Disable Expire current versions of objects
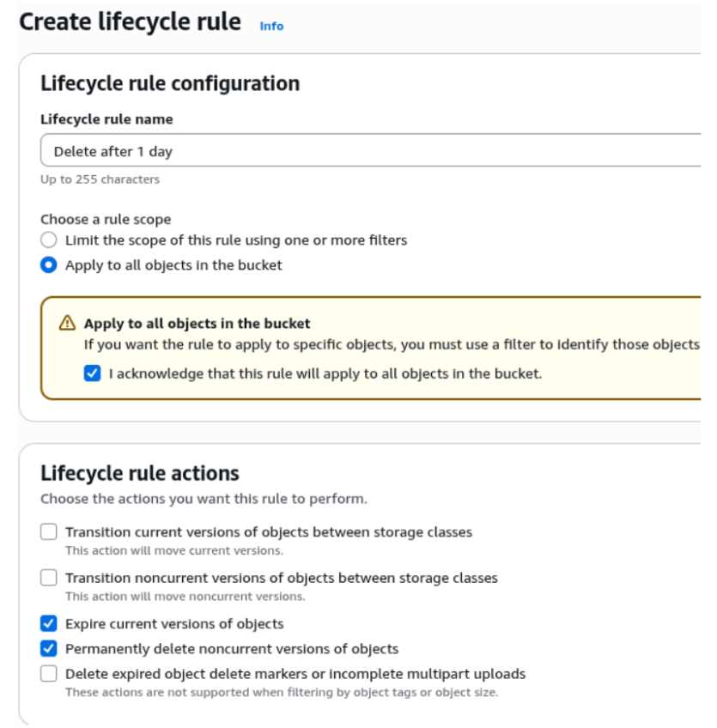Viewport: 717px width, 728px height. click(x=48, y=623)
